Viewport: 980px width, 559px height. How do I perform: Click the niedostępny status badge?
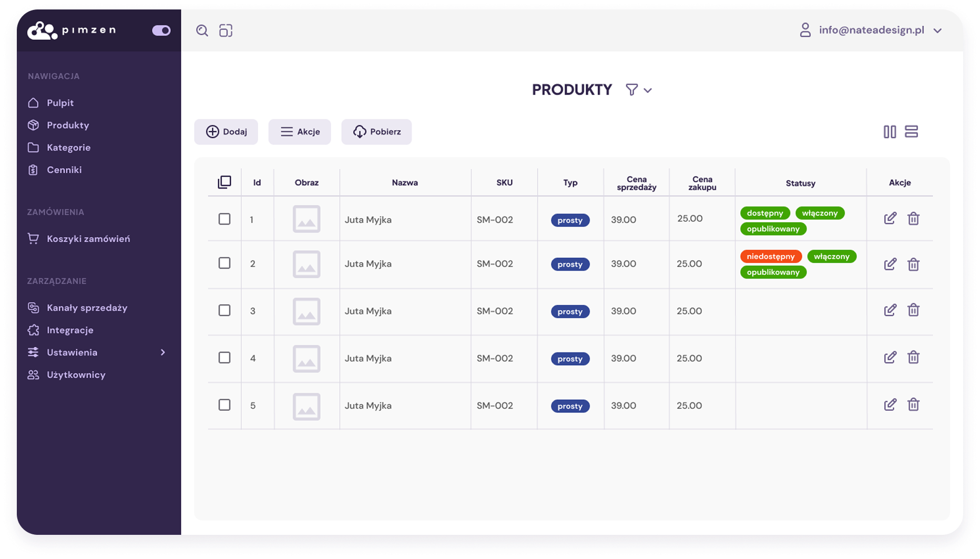[x=771, y=256]
